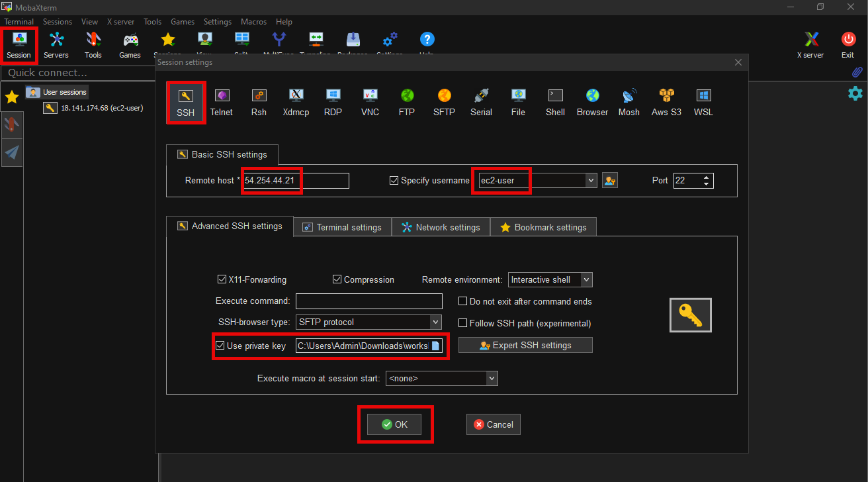Screen dimensions: 868x482
Task: Select SSH session type
Action: point(185,103)
